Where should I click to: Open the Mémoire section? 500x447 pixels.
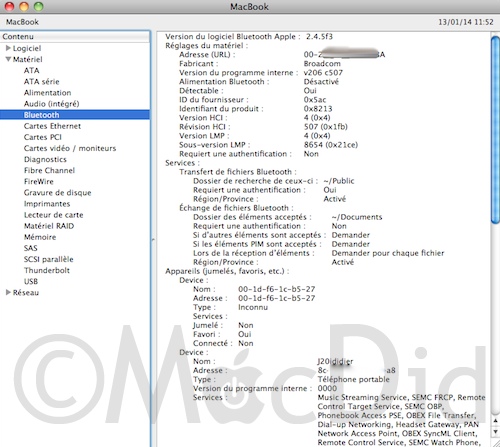pyautogui.click(x=40, y=237)
